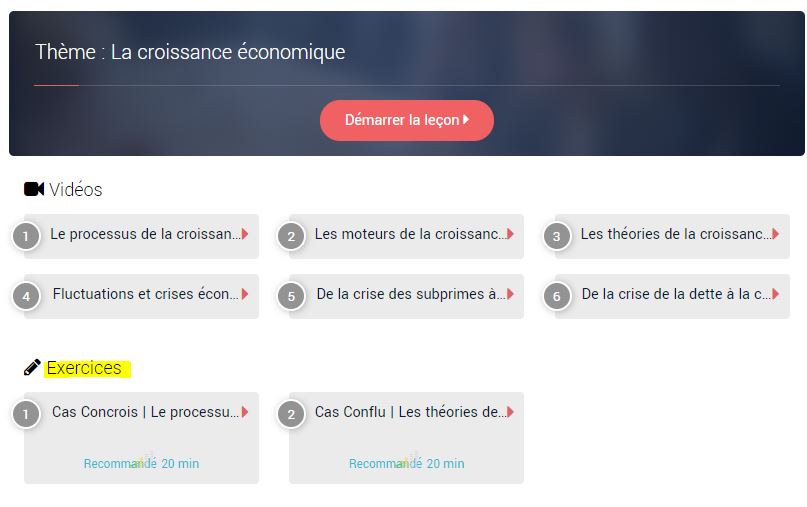Click number badge 3 in Vidéos
Image resolution: width=807 pixels, height=507 pixels.
coord(556,237)
